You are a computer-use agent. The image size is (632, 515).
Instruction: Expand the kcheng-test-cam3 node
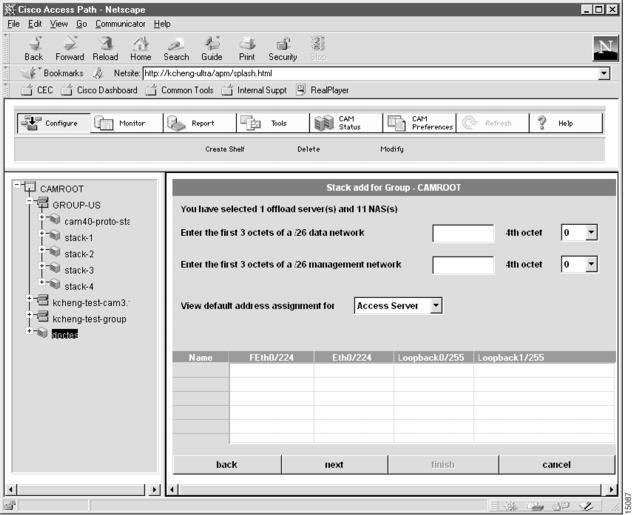click(x=29, y=298)
